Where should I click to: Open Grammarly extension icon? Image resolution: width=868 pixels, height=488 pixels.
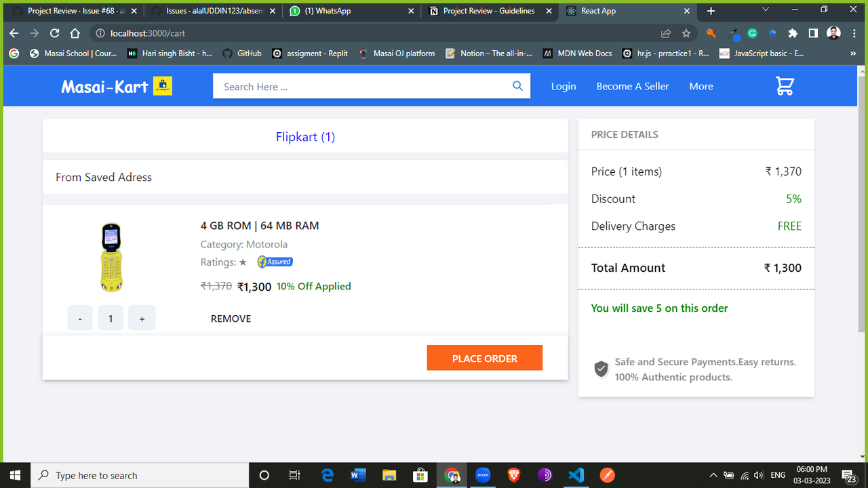tap(752, 33)
